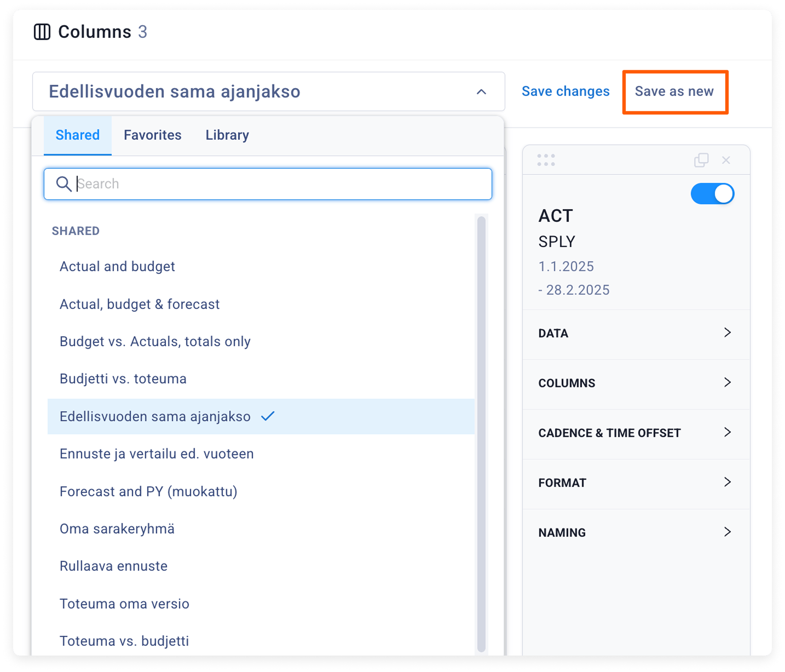This screenshot has width=785, height=672.
Task: Select Actual, budget & forecast option
Action: tap(261, 304)
